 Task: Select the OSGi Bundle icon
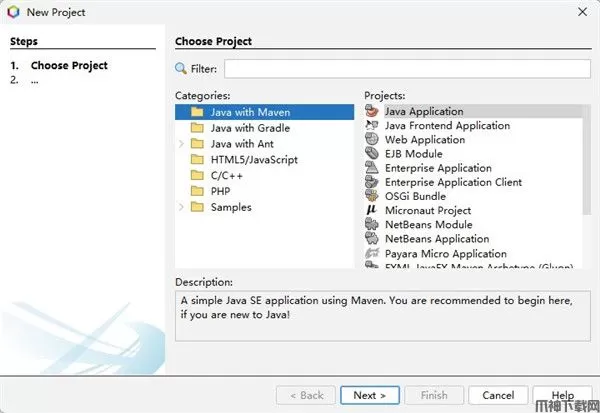[372, 197]
